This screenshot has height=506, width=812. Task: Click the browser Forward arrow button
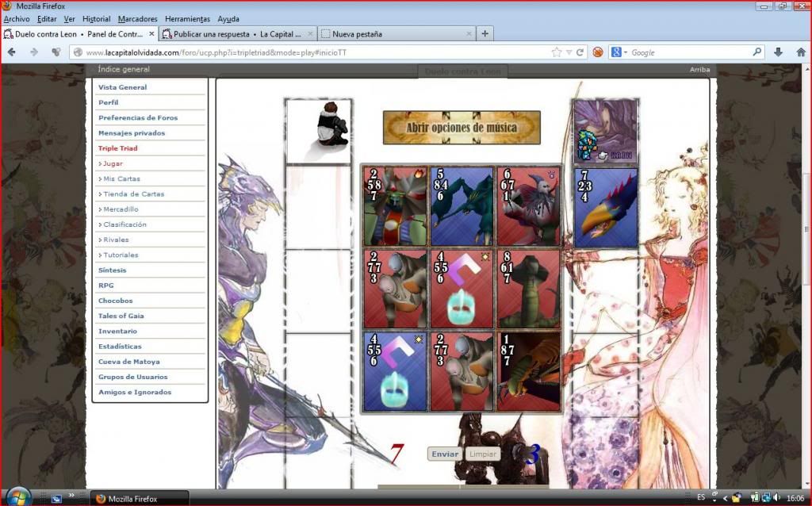tap(34, 52)
